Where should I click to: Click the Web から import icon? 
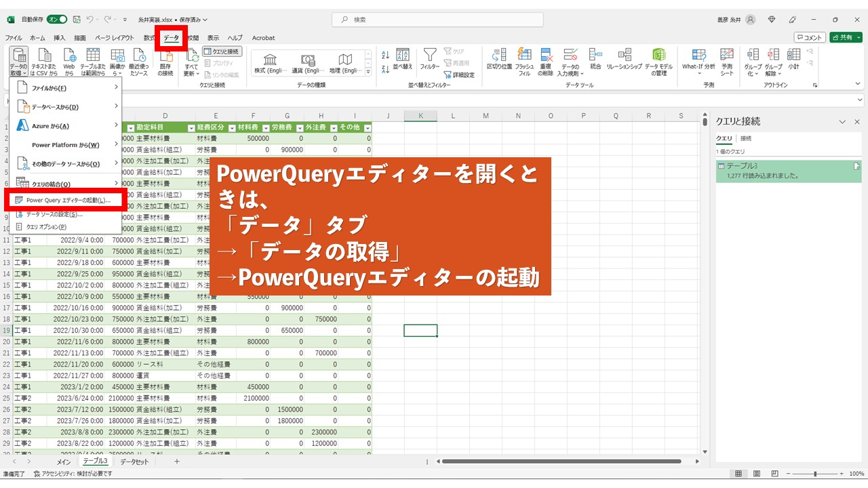(x=69, y=62)
